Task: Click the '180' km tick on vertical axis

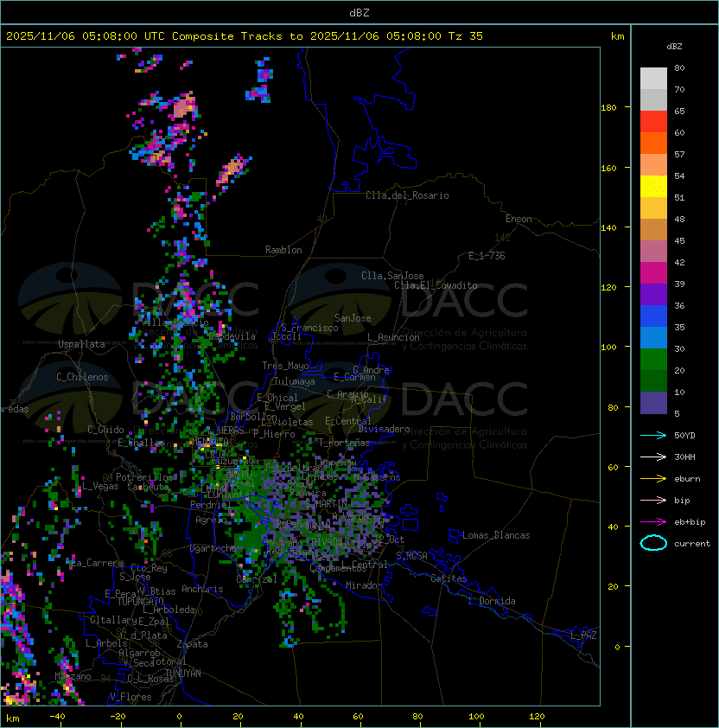Action: 608,108
